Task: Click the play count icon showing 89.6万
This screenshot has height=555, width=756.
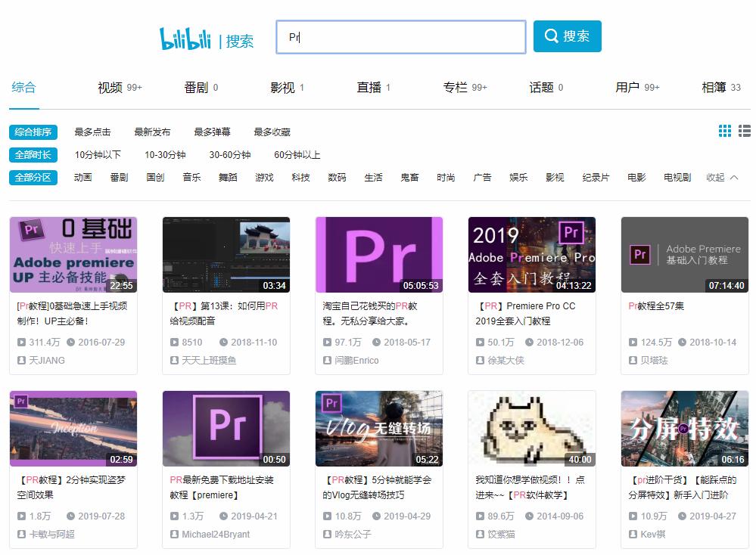Action: tap(479, 518)
